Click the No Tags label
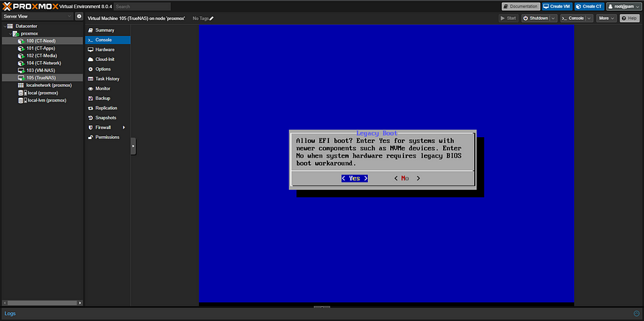The image size is (644, 321). 200,18
